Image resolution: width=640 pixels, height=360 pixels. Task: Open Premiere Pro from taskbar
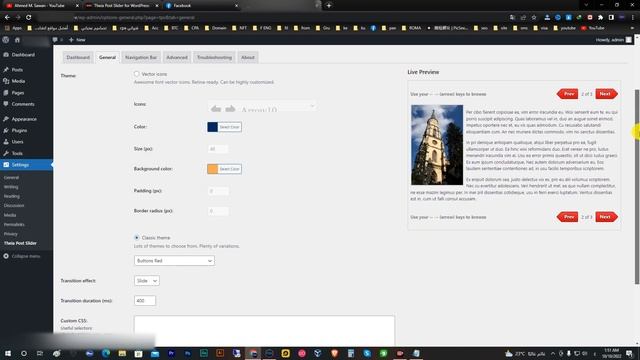click(171, 353)
